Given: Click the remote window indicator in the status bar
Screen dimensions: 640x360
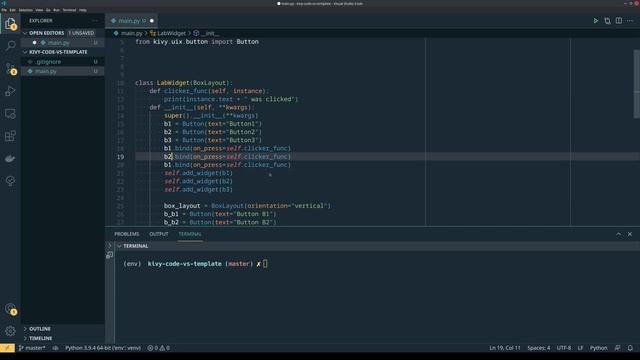Looking at the screenshot, I should pyautogui.click(x=7, y=348).
